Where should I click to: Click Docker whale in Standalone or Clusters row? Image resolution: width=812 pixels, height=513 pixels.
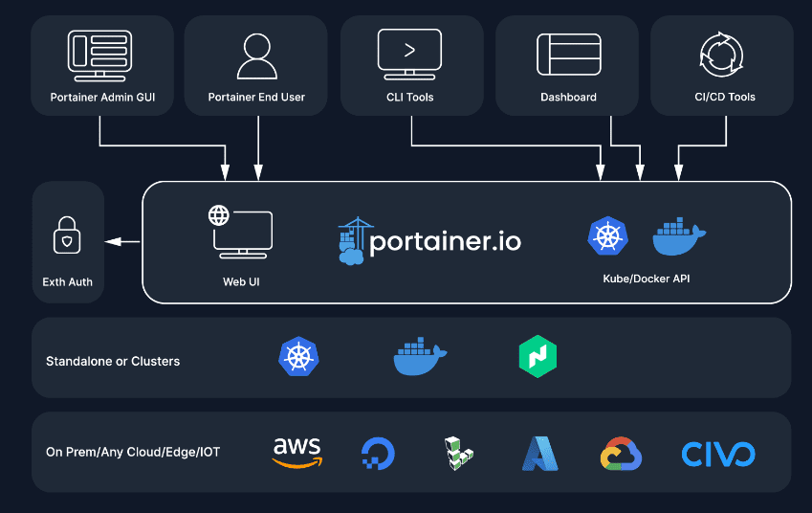tap(420, 356)
